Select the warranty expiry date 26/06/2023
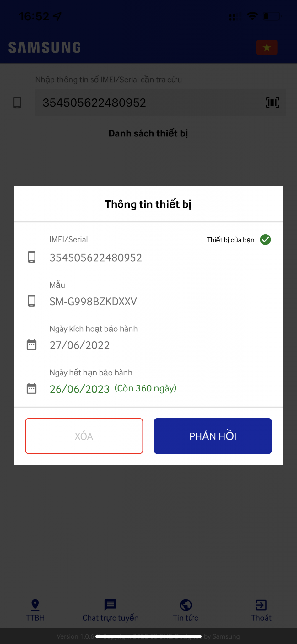 (80, 389)
